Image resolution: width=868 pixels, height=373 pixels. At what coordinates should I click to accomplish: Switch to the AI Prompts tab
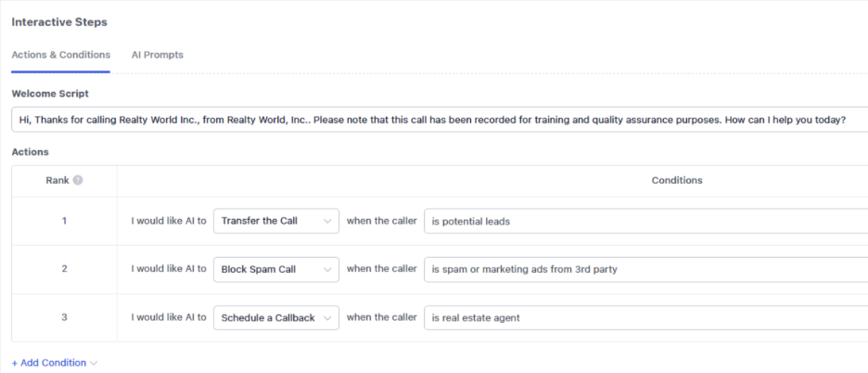(x=157, y=55)
